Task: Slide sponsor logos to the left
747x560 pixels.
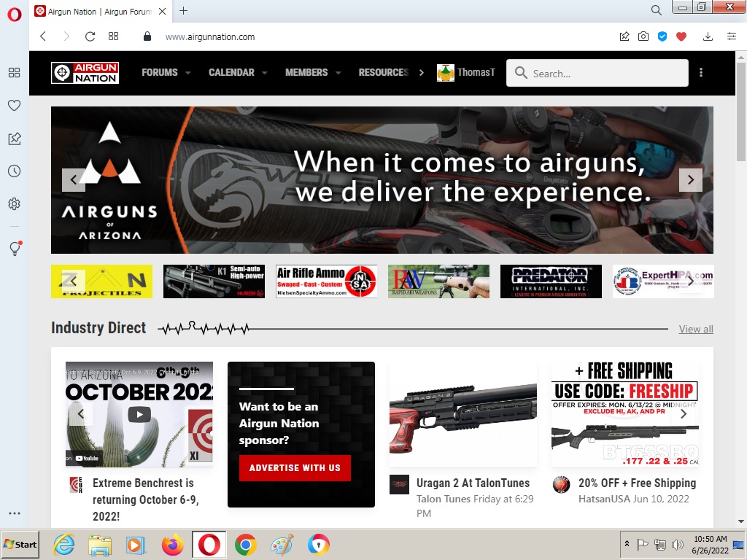Action: (x=74, y=281)
